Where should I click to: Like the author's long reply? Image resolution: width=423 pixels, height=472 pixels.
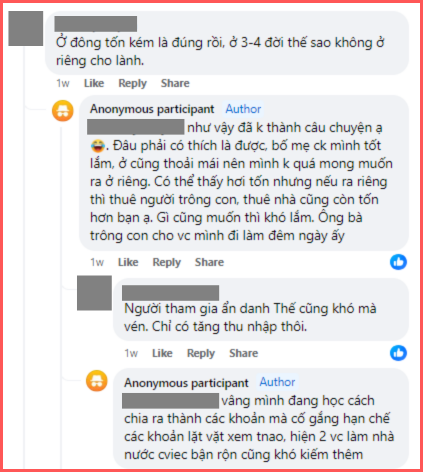click(x=128, y=262)
